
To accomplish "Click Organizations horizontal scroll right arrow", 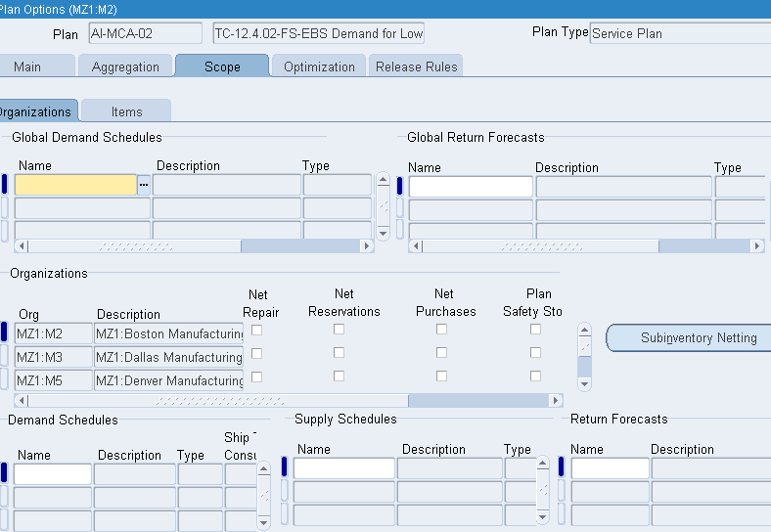I will [x=556, y=400].
